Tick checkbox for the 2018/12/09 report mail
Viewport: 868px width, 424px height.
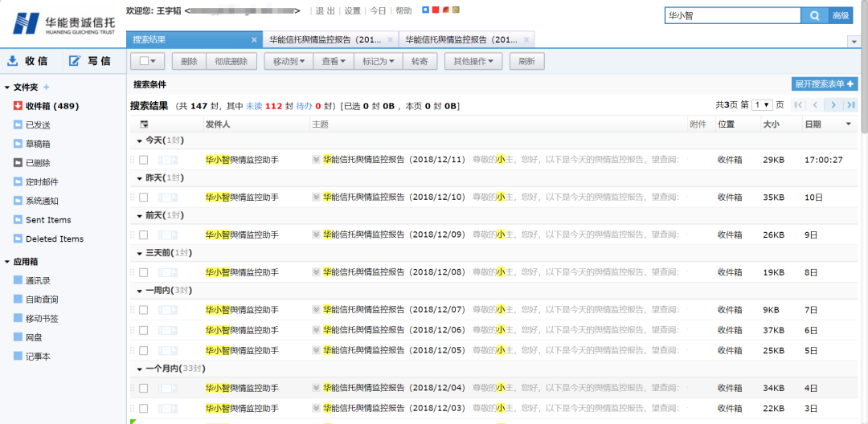(143, 235)
